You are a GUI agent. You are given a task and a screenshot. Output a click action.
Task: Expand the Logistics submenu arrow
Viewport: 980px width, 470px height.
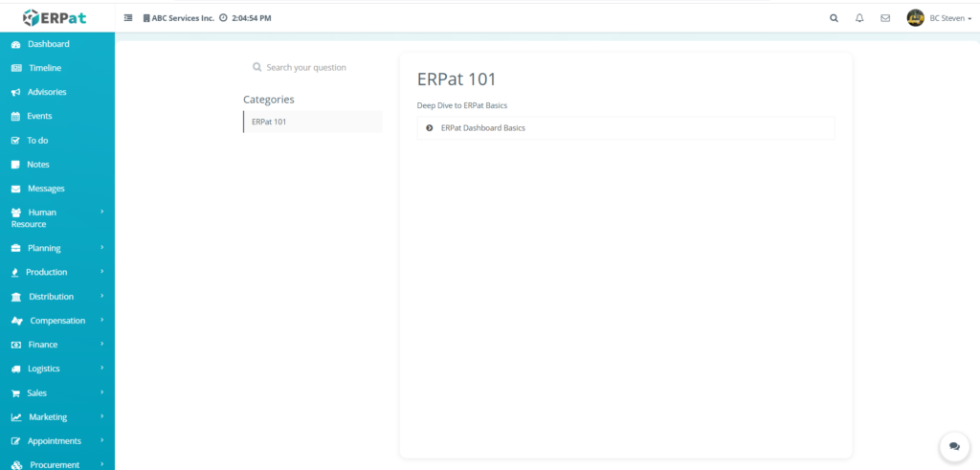tap(101, 369)
